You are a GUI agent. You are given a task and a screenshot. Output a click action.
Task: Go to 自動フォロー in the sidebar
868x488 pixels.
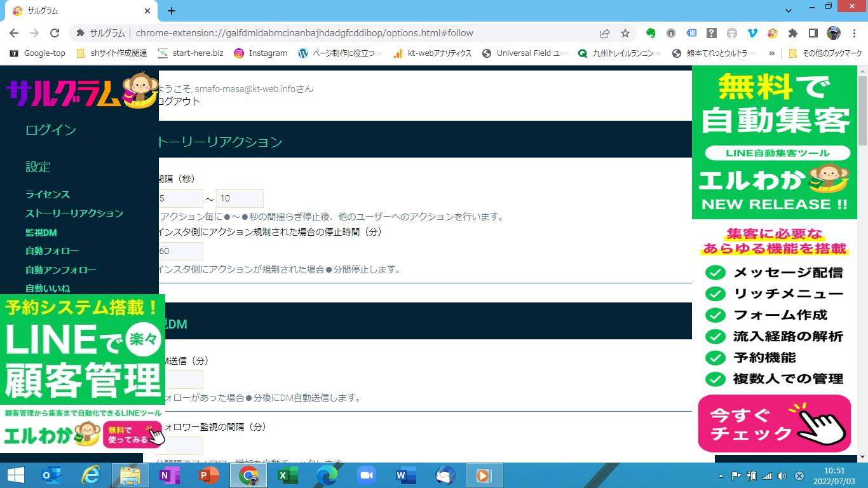[52, 251]
